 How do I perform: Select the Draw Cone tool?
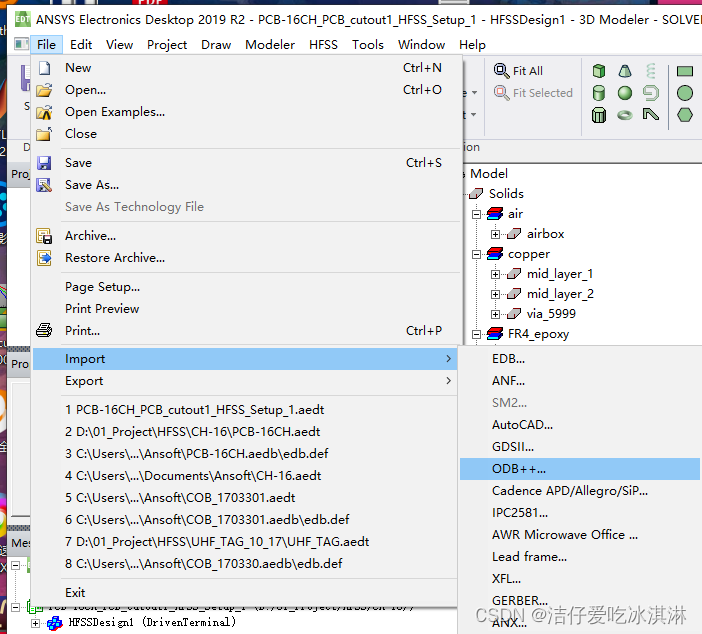pos(625,71)
